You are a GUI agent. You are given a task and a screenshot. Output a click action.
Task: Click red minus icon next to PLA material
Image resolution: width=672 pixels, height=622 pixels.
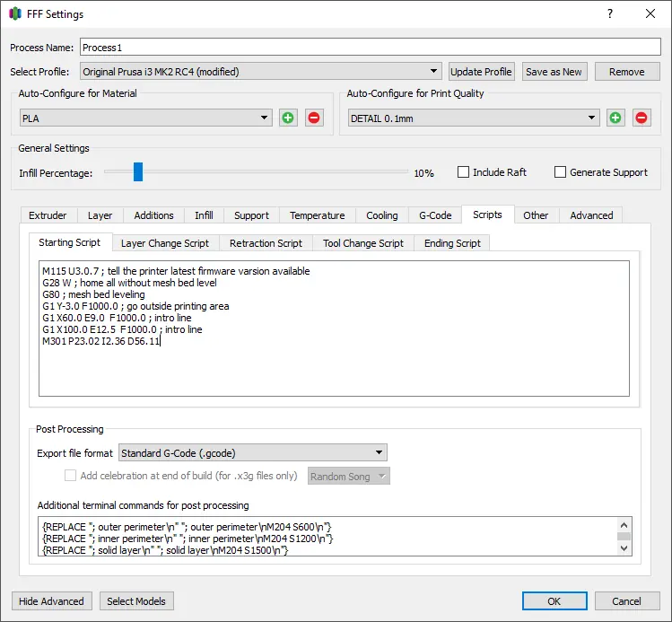click(313, 118)
